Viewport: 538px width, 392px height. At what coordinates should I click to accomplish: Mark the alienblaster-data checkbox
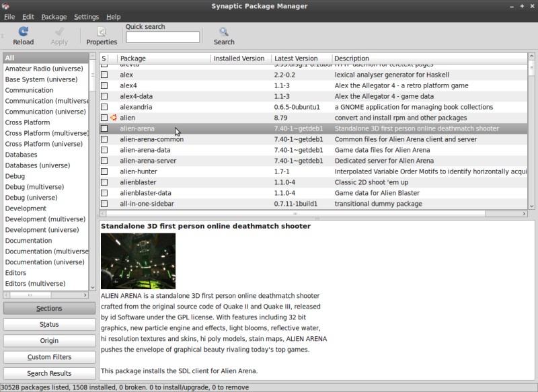click(x=104, y=193)
